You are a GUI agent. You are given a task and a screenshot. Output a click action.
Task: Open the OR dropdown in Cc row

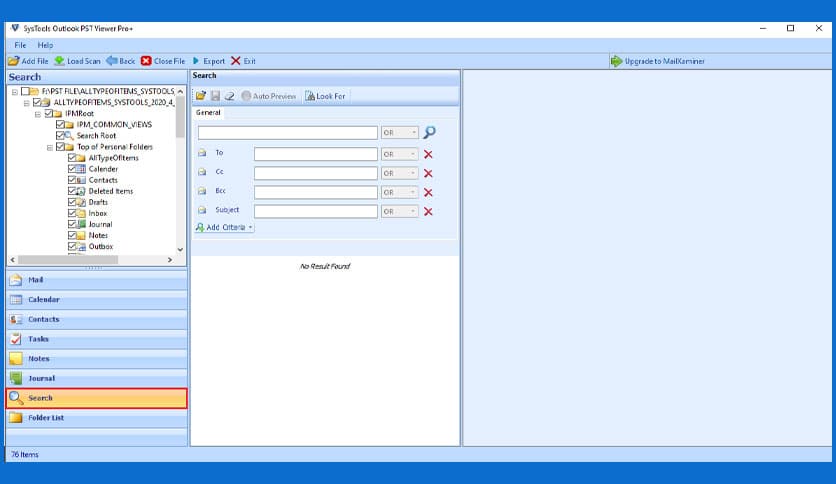pos(400,174)
